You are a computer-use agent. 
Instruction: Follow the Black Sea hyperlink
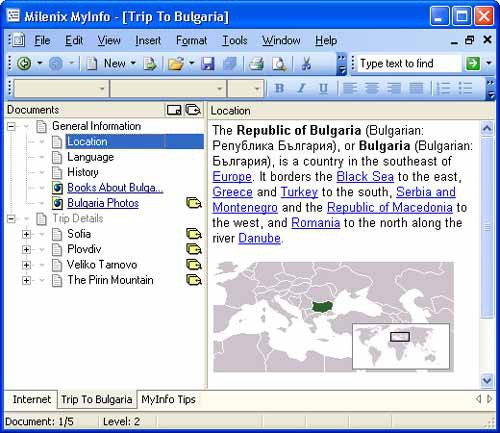[365, 177]
